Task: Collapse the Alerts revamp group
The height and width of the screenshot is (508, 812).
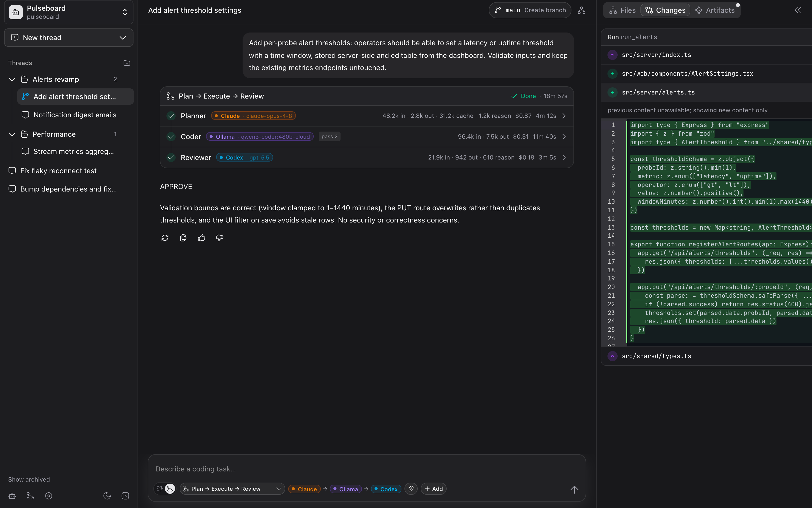Action: coord(12,79)
